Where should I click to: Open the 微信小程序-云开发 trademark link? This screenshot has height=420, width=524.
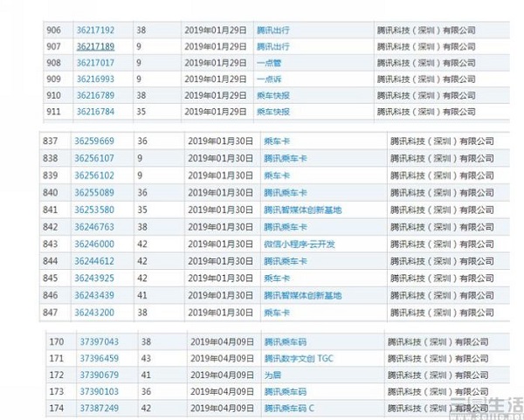(299, 244)
